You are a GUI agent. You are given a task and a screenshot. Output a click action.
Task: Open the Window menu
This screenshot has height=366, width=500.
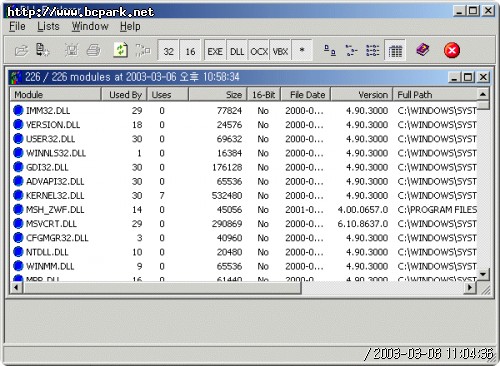point(90,26)
